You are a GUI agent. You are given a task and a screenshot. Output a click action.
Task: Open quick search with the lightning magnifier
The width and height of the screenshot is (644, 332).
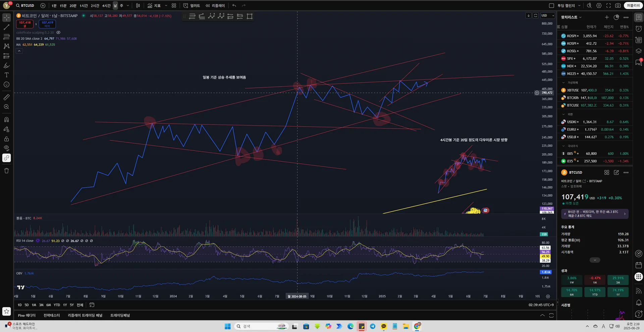[x=589, y=6]
